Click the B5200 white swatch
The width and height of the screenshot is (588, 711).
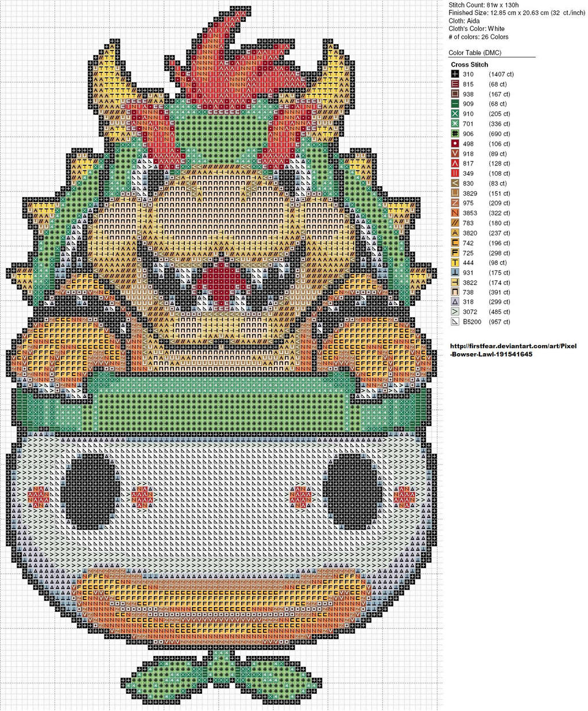(x=455, y=322)
